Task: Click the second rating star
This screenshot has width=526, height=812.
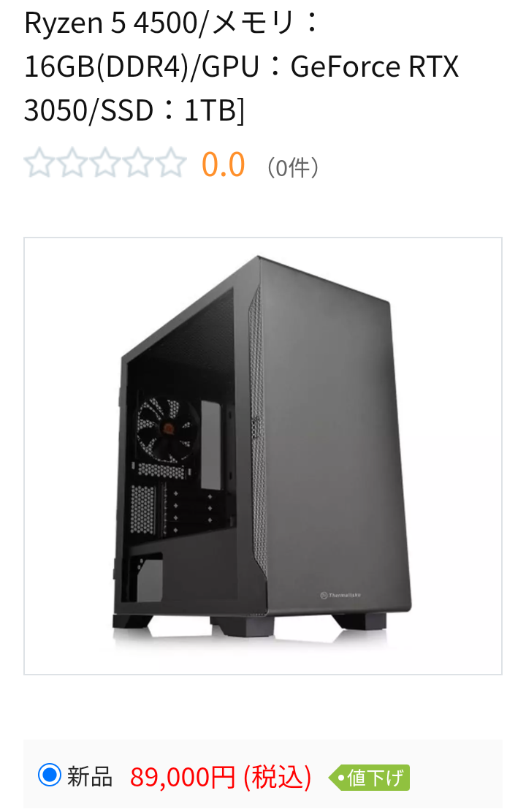Action: tap(72, 162)
